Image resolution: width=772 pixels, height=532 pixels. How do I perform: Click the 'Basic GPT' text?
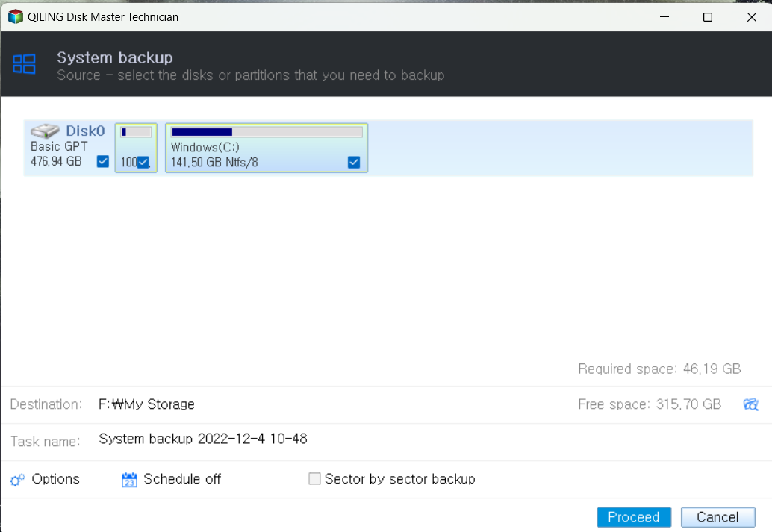tap(59, 146)
